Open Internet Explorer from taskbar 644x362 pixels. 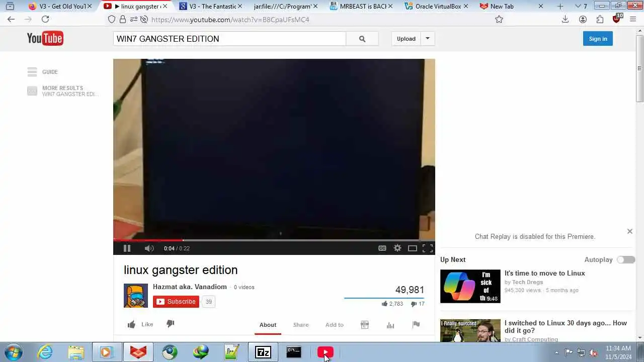[45, 352]
